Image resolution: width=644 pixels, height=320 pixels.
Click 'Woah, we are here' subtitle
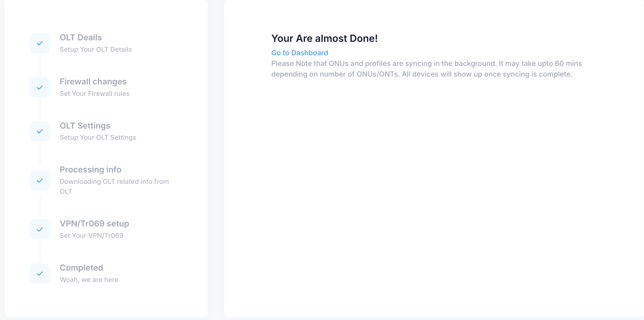coord(89,280)
